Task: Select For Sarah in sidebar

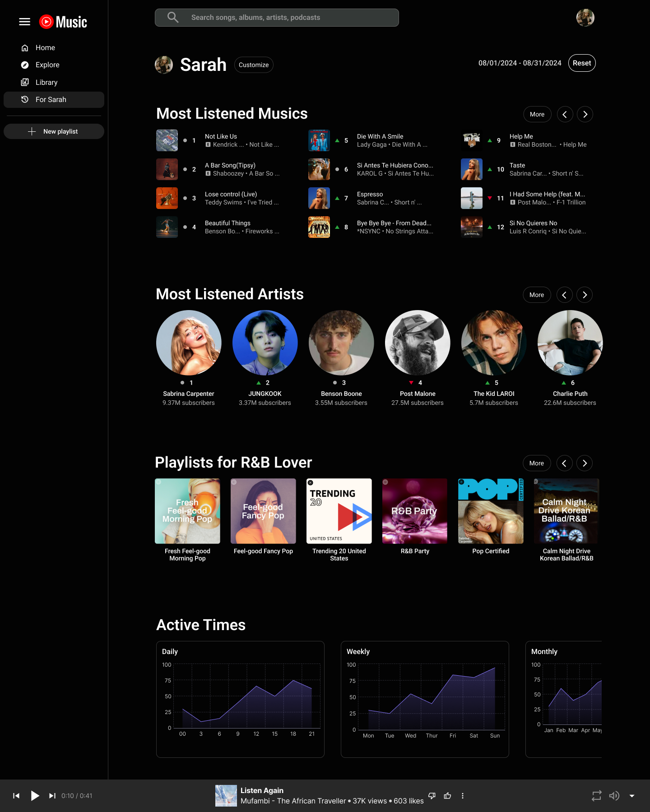Action: [x=54, y=100]
